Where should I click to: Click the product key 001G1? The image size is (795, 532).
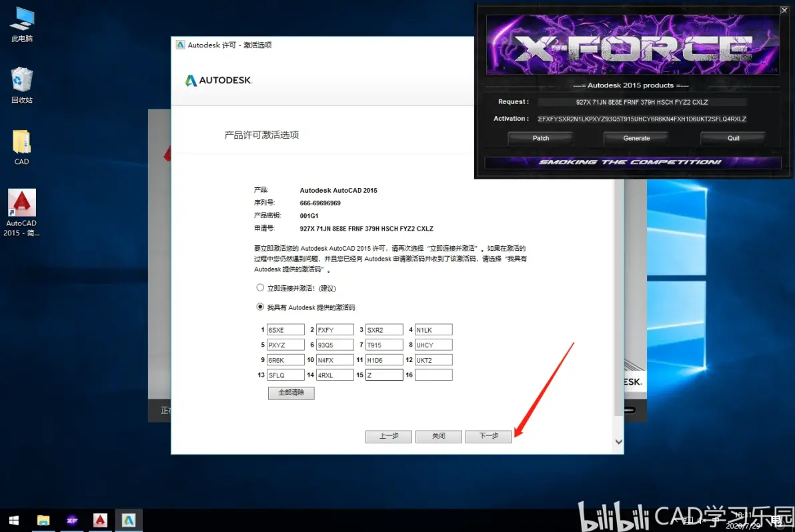pyautogui.click(x=309, y=216)
